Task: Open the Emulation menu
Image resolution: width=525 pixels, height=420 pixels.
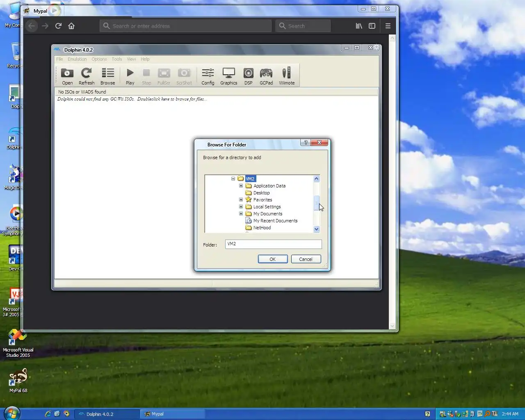Action: coord(77,59)
